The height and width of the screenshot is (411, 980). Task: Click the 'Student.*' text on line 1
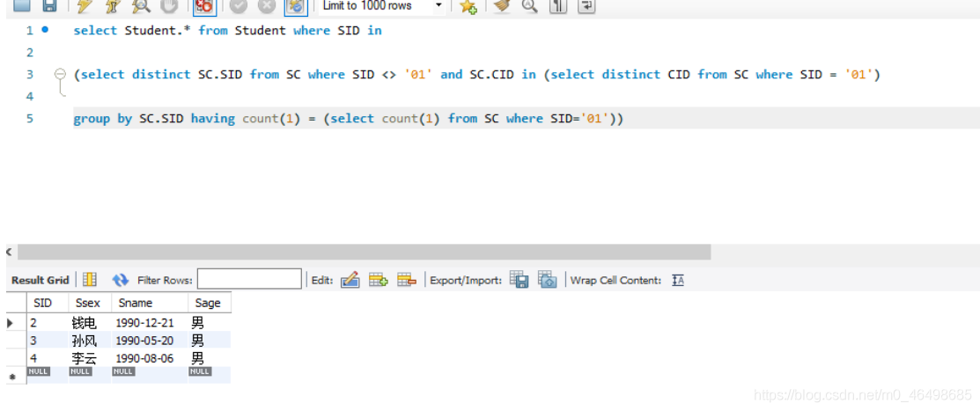tap(158, 30)
